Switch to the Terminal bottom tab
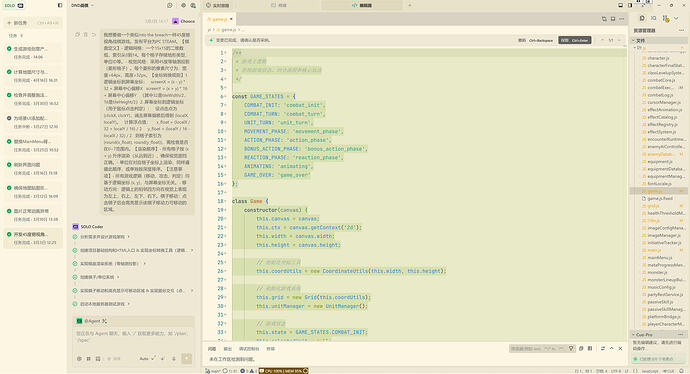Viewport: 690px width, 374px height. pyautogui.click(x=270, y=348)
